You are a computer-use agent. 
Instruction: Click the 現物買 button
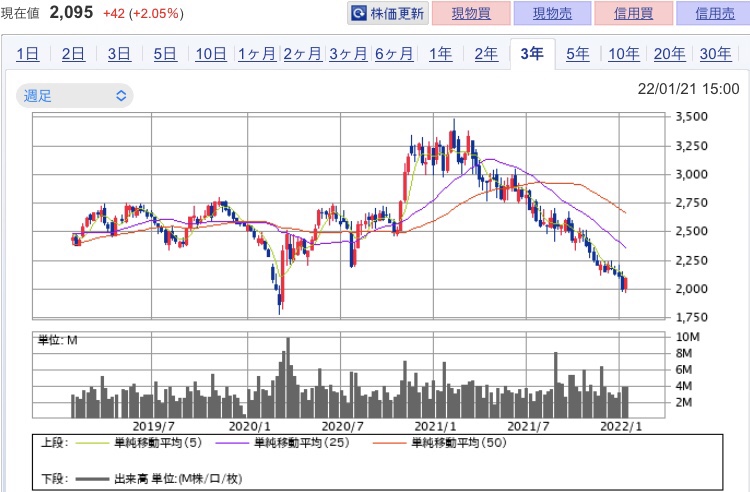tap(471, 14)
